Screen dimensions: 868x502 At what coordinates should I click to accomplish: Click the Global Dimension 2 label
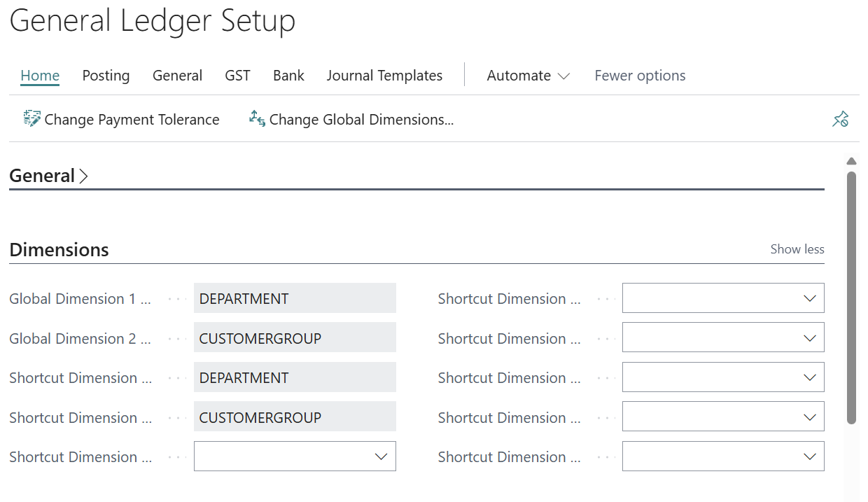pos(80,339)
